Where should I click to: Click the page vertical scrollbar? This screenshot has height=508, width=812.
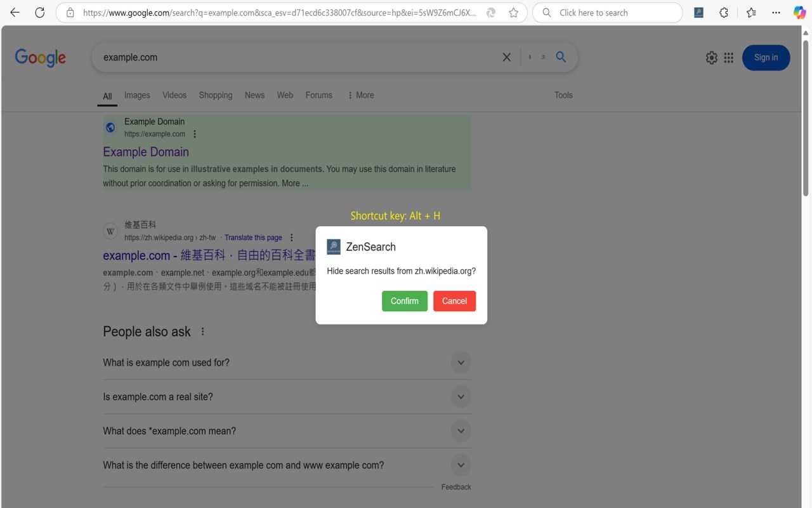[806, 117]
